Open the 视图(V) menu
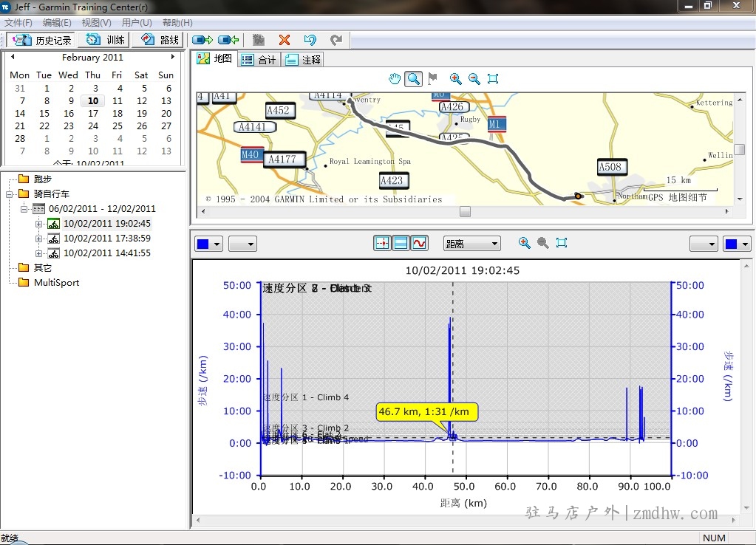 pyautogui.click(x=96, y=23)
